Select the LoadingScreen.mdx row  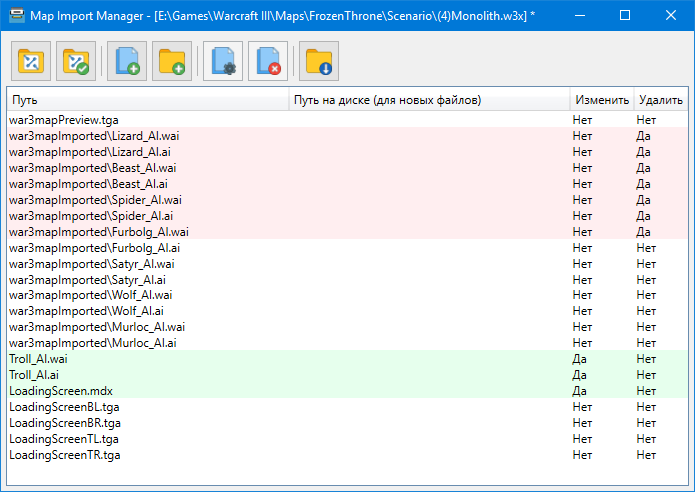(348, 390)
